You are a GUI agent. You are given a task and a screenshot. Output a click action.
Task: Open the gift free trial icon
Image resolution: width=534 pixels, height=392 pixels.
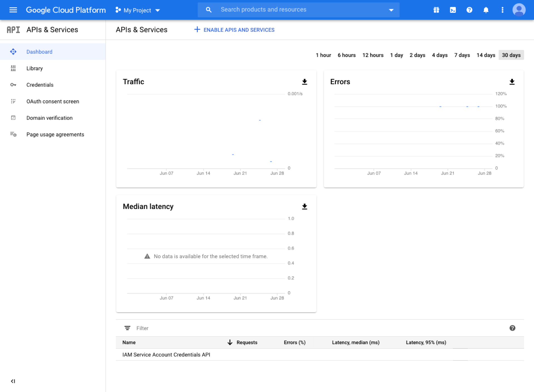point(436,10)
